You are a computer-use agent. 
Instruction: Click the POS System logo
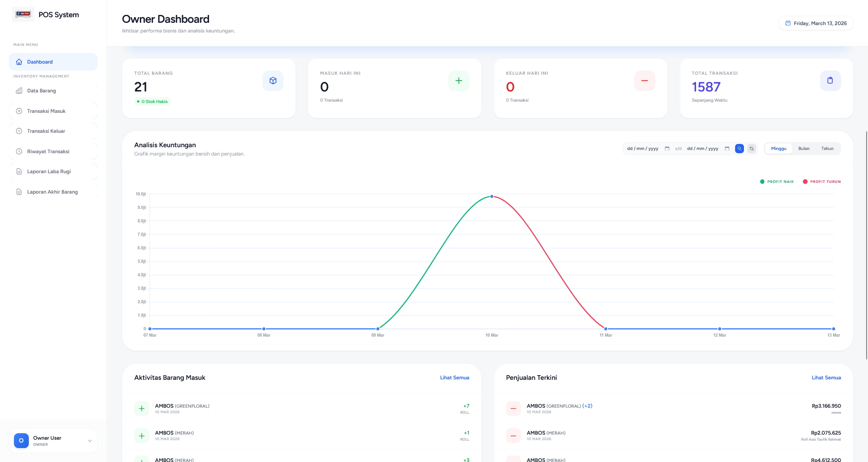23,14
